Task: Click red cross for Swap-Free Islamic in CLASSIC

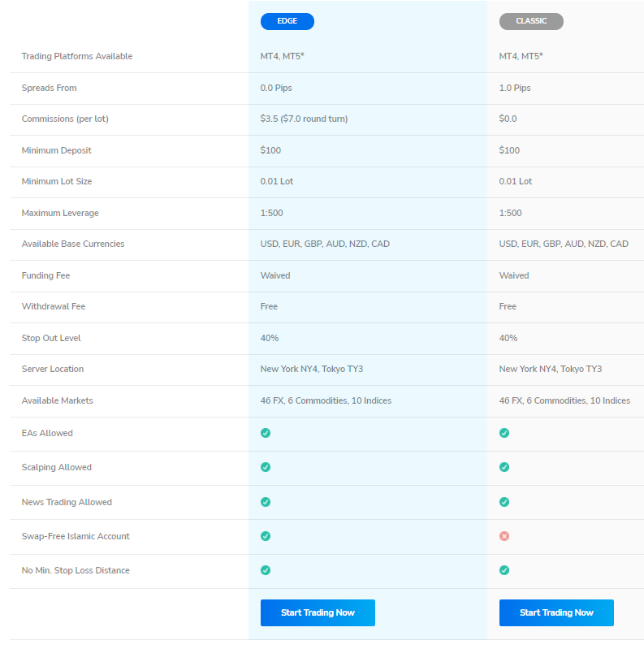Action: click(x=504, y=536)
